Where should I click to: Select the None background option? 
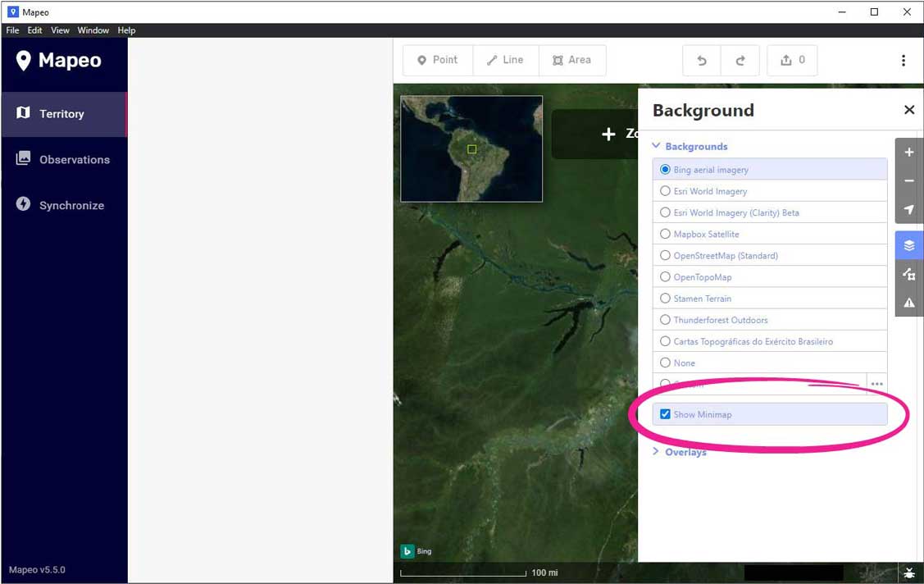tap(770, 363)
